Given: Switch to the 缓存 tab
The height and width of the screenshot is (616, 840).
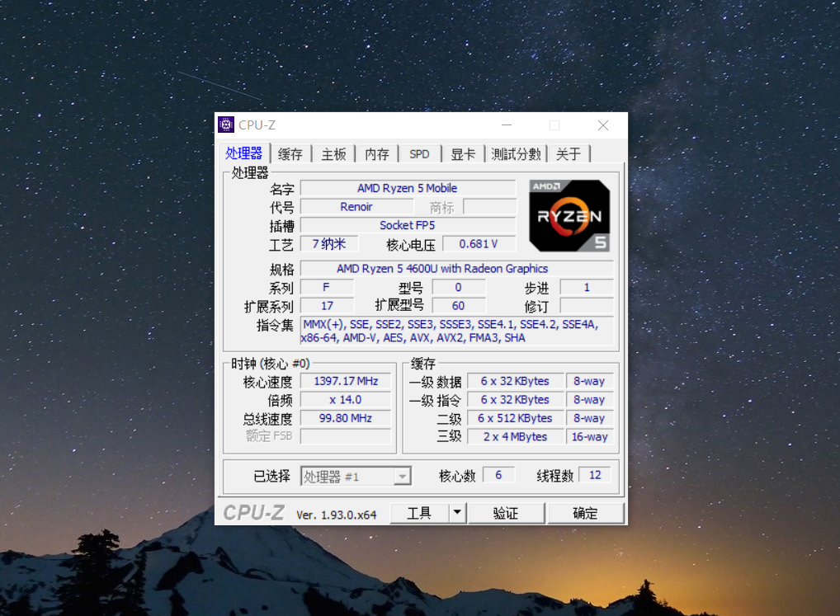Looking at the screenshot, I should [290, 154].
